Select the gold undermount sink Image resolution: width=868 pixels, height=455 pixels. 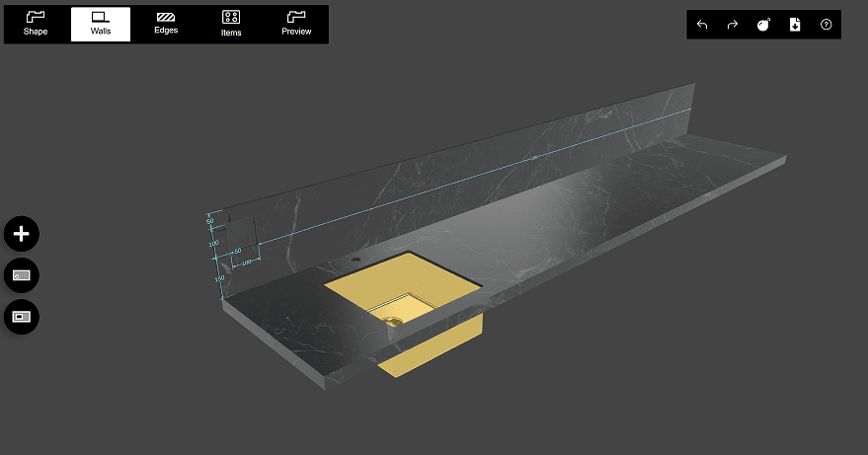coord(402,288)
